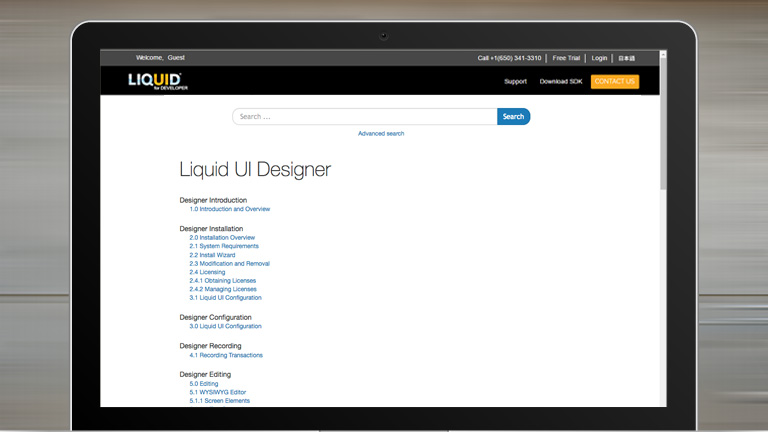Open 3.0 Liquid UI Configuration link
Viewport: 768px width, 432px height.
click(x=225, y=326)
